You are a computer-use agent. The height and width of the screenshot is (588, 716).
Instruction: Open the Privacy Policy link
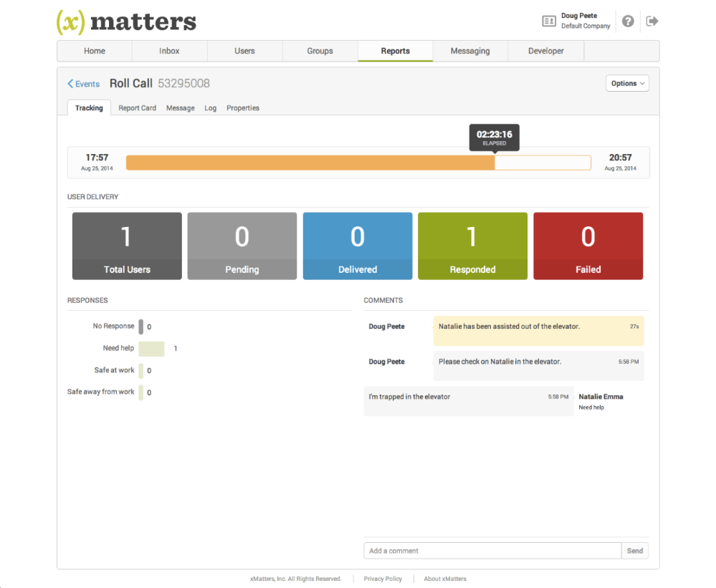[x=383, y=579]
